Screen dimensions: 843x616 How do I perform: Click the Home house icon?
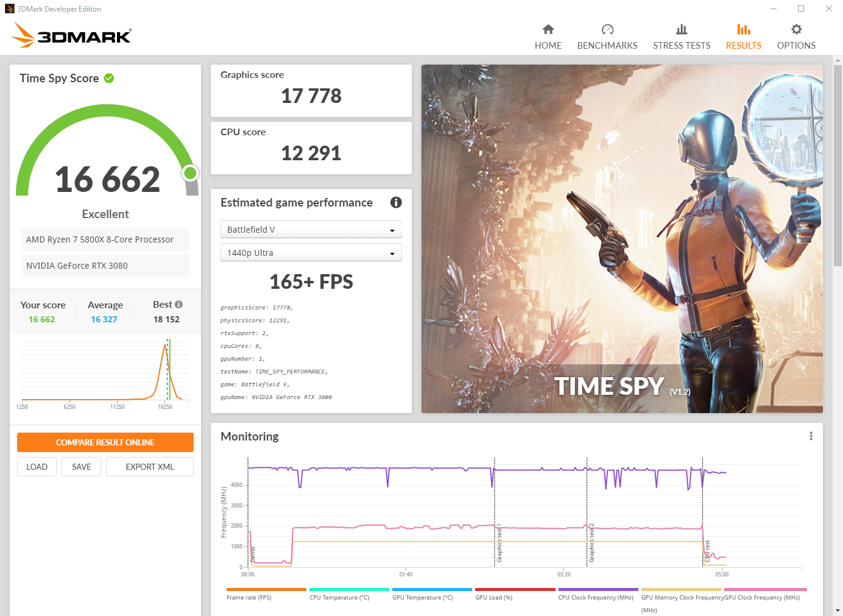548,29
